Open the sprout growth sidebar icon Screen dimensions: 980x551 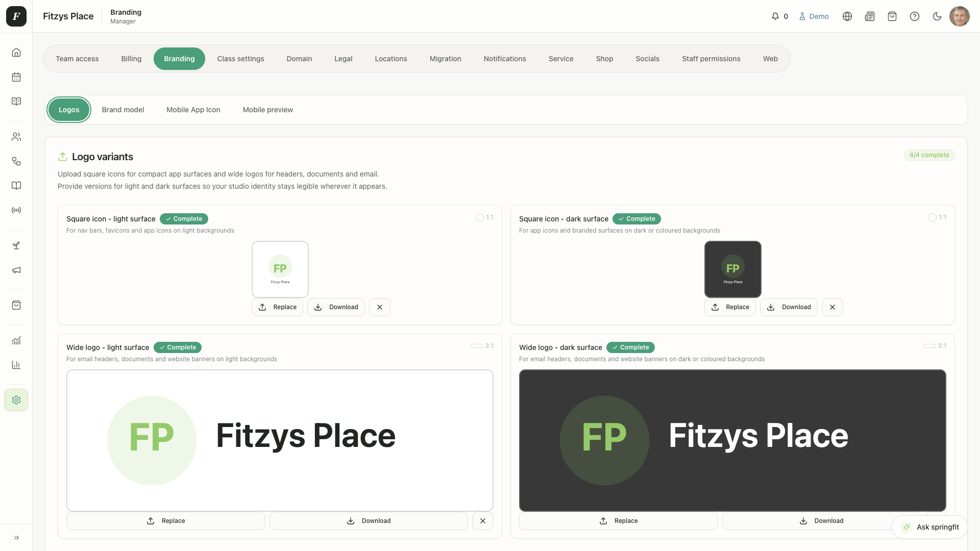[16, 245]
